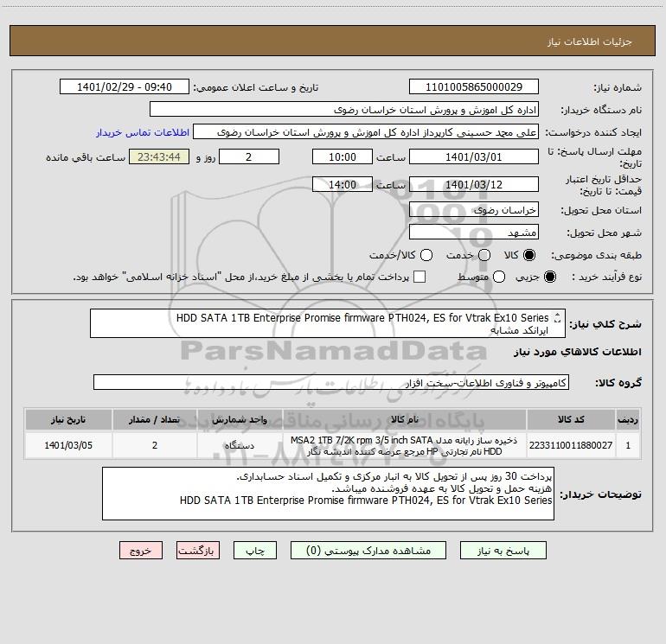Click the خروج exit button
The image size is (666, 644).
141,550
